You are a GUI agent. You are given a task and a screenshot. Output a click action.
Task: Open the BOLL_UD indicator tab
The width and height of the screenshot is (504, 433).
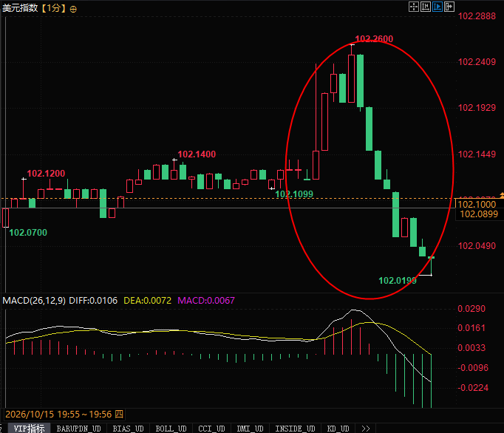171,428
